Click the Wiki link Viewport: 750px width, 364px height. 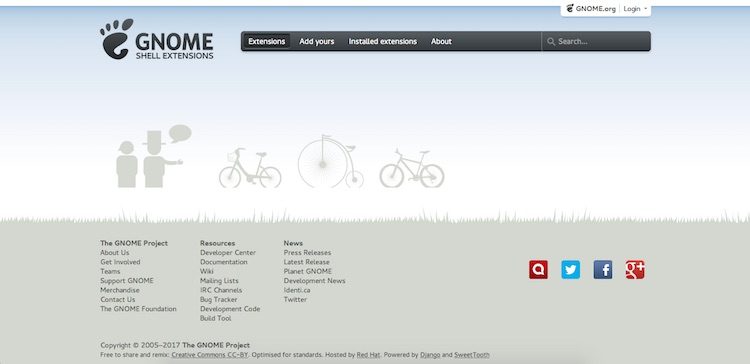(207, 271)
